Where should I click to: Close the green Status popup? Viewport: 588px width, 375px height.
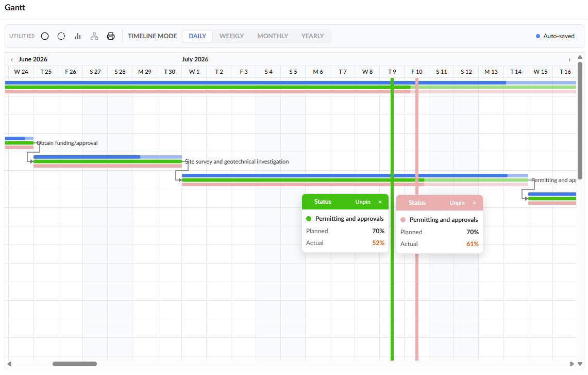click(x=380, y=202)
